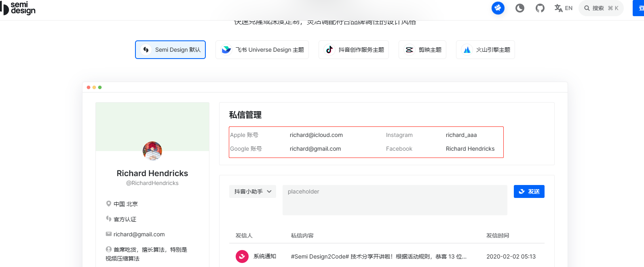Click the 系统通知 sender name
The height and width of the screenshot is (267, 644).
(265, 256)
